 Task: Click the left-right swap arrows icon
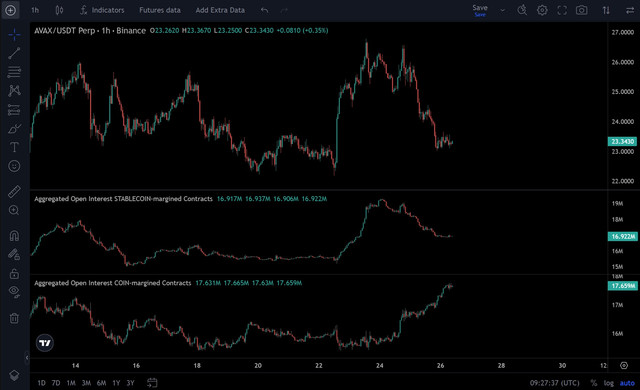630,10
